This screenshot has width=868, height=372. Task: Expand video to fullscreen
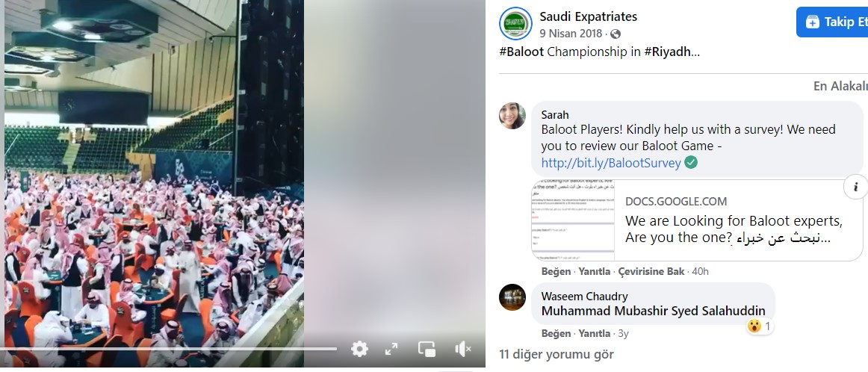coord(391,349)
